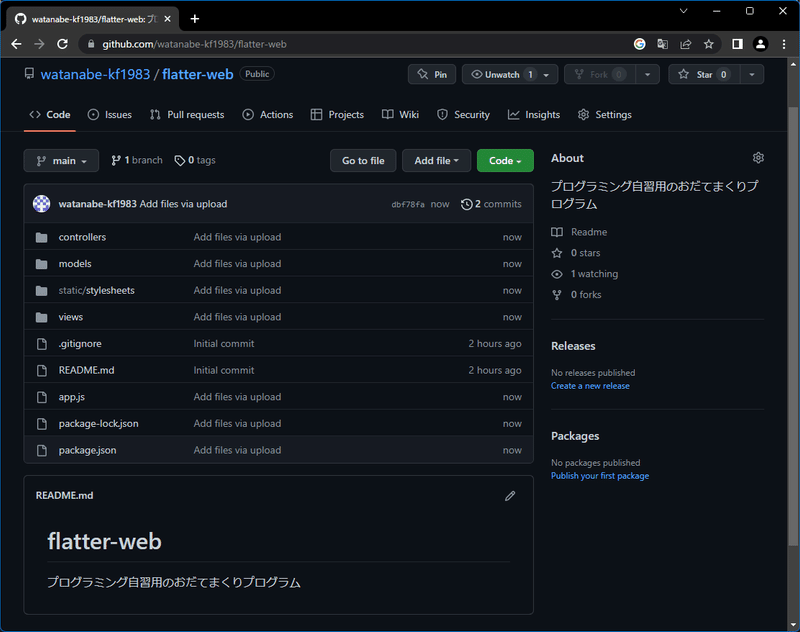Click the Go to file button
Screen dimensions: 800x632
pyautogui.click(x=363, y=160)
